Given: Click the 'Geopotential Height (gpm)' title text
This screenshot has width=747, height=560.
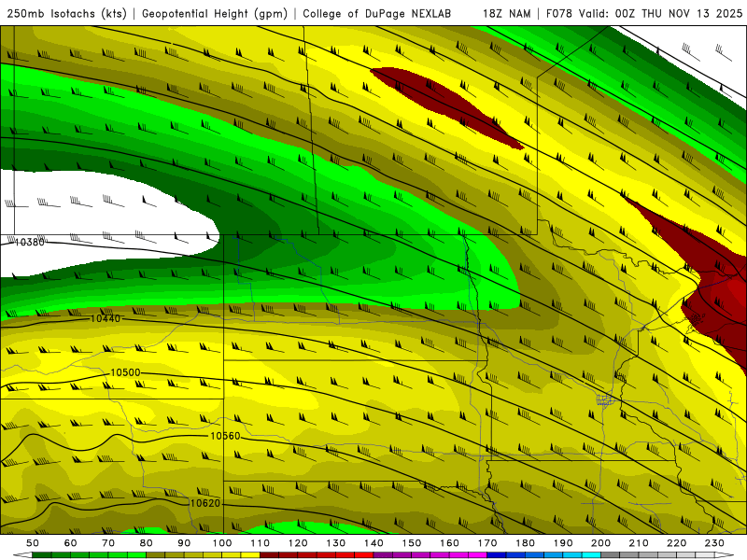Looking at the screenshot, I should [215, 14].
